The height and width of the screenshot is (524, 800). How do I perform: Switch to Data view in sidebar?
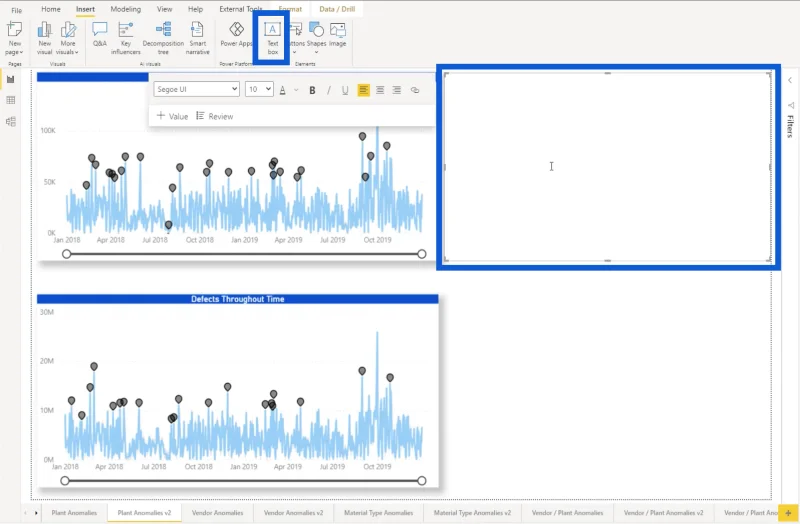10,100
